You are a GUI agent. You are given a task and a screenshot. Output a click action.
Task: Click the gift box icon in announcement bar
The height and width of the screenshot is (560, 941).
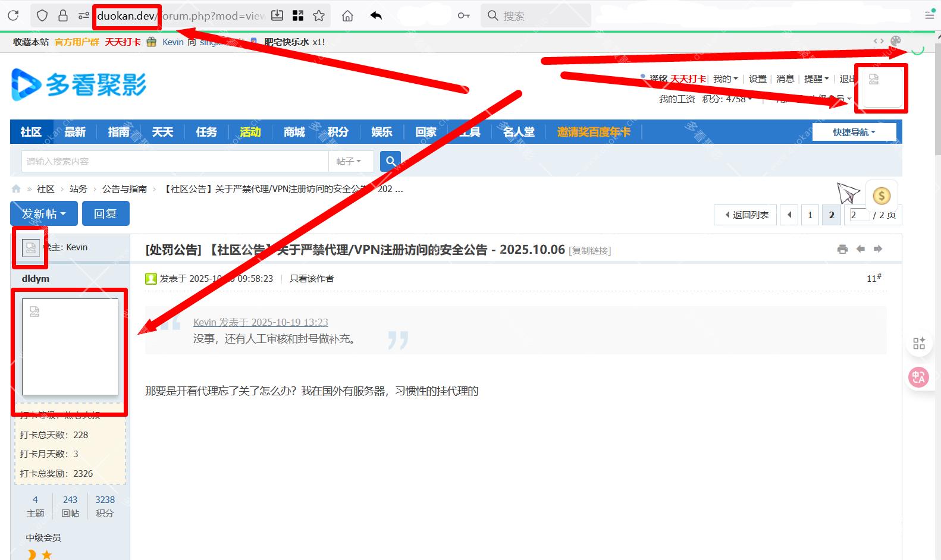point(152,42)
